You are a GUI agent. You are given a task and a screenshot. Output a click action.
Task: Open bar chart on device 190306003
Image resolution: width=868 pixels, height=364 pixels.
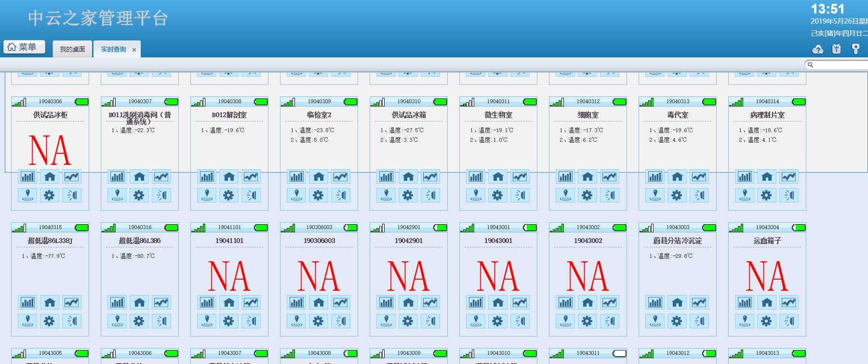tap(296, 303)
